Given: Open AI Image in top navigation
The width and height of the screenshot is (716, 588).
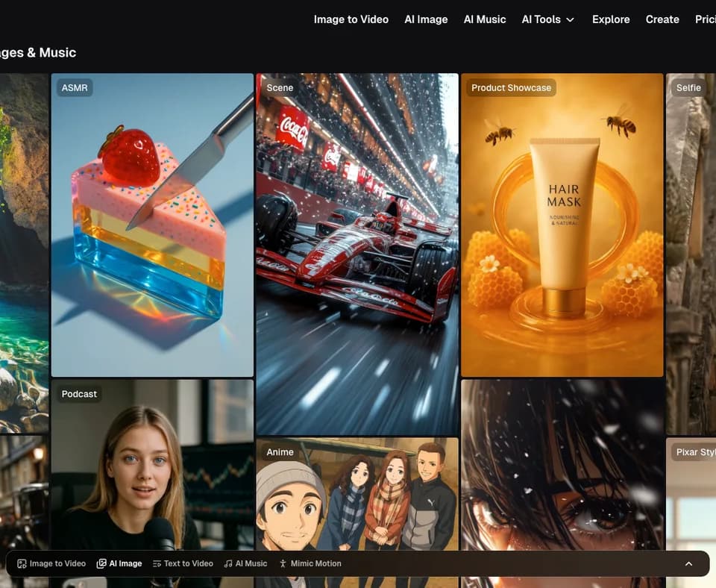Looking at the screenshot, I should coord(426,19).
